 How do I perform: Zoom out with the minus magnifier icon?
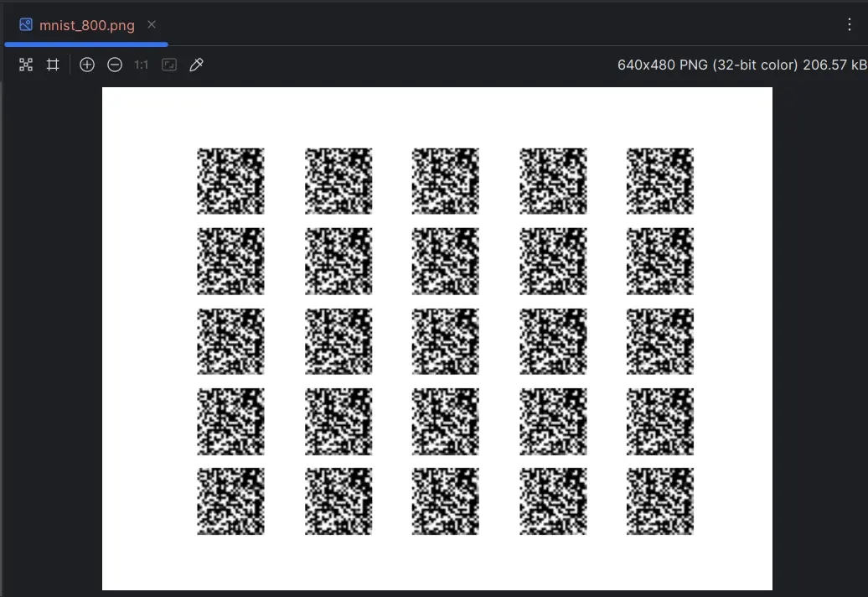click(x=115, y=65)
